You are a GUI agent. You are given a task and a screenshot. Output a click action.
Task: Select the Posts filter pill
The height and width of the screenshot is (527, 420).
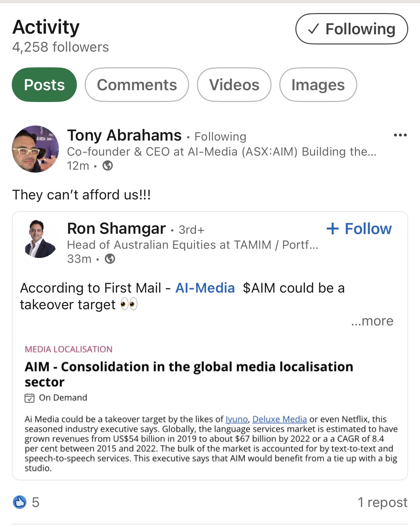[44, 85]
